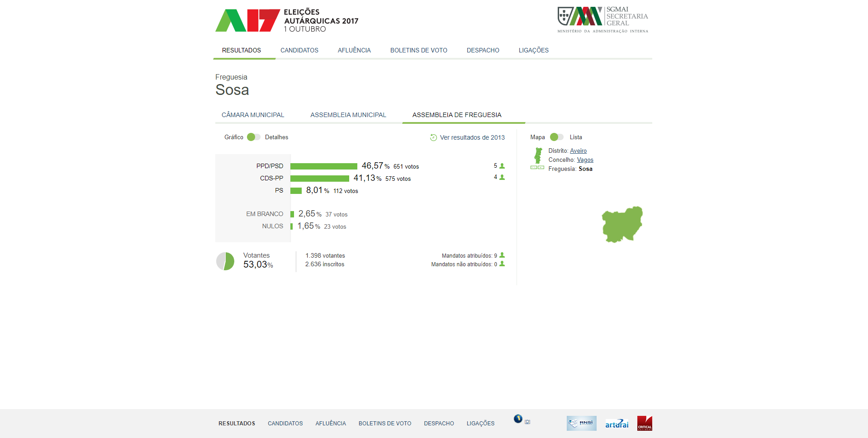868x438 pixels.
Task: Open the Arturai logo link
Action: coord(617,424)
